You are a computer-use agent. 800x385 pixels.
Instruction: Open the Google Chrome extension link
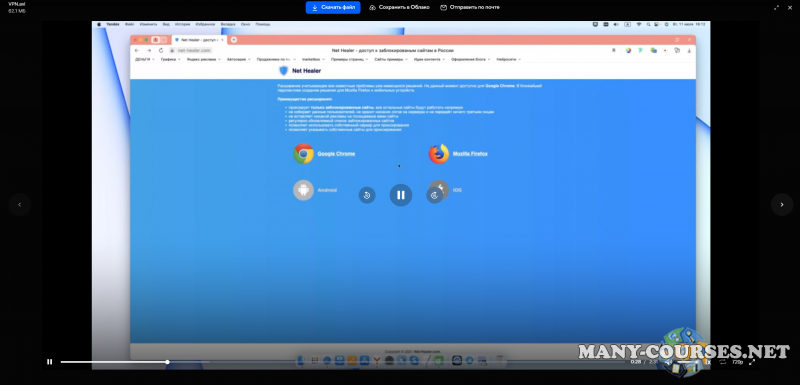336,153
